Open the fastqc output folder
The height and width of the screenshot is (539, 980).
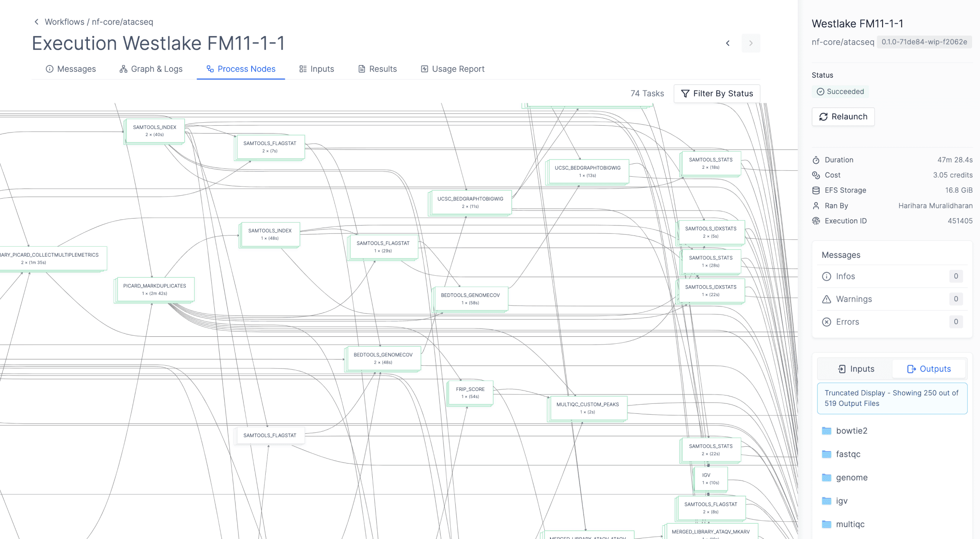click(x=848, y=454)
